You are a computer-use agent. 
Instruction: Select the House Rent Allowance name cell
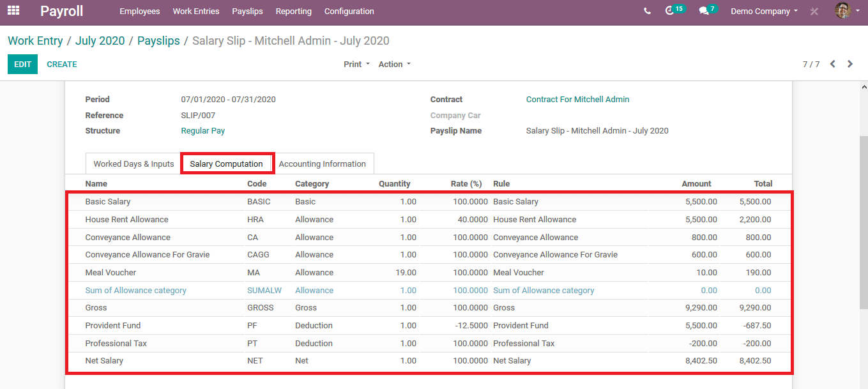point(127,220)
